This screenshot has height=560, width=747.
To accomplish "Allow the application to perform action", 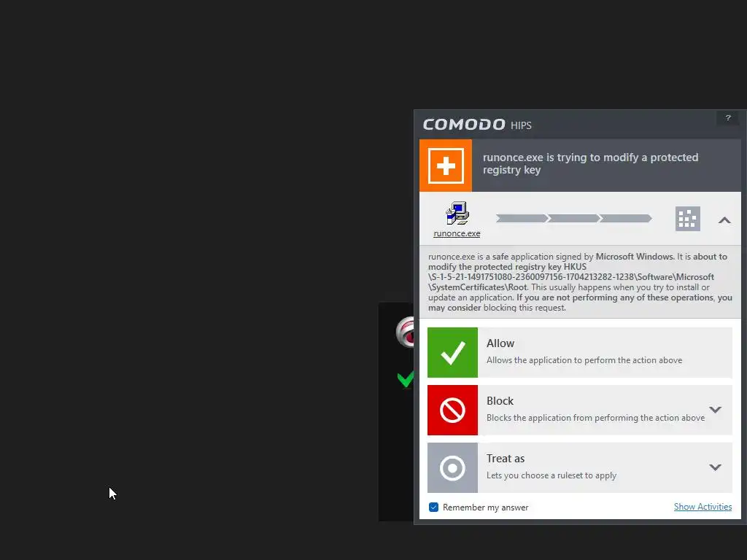I will [580, 352].
